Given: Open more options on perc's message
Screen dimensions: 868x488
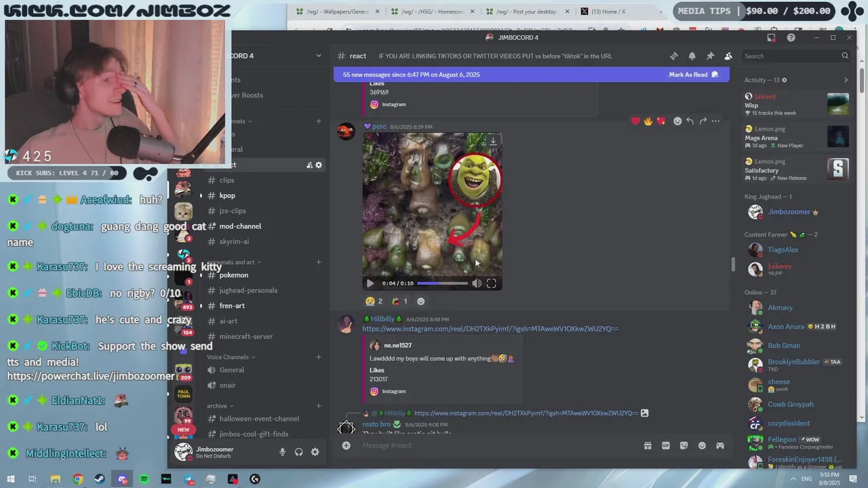Looking at the screenshot, I should 715,121.
